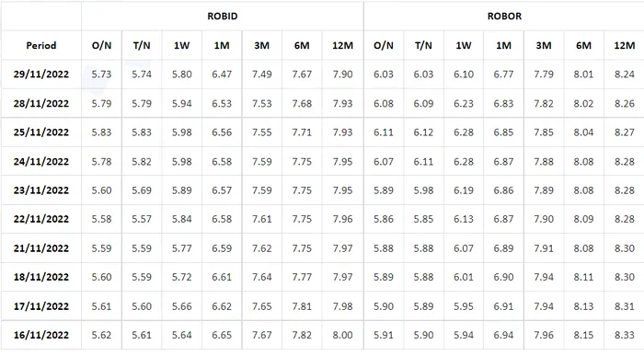644x356 pixels.
Task: Select the 16/11/2022 row date
Action: (x=41, y=335)
